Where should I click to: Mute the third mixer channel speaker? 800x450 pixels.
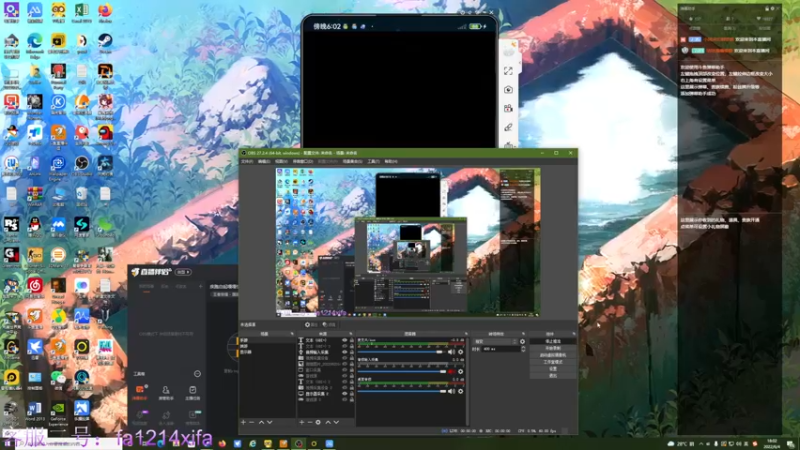[x=452, y=391]
